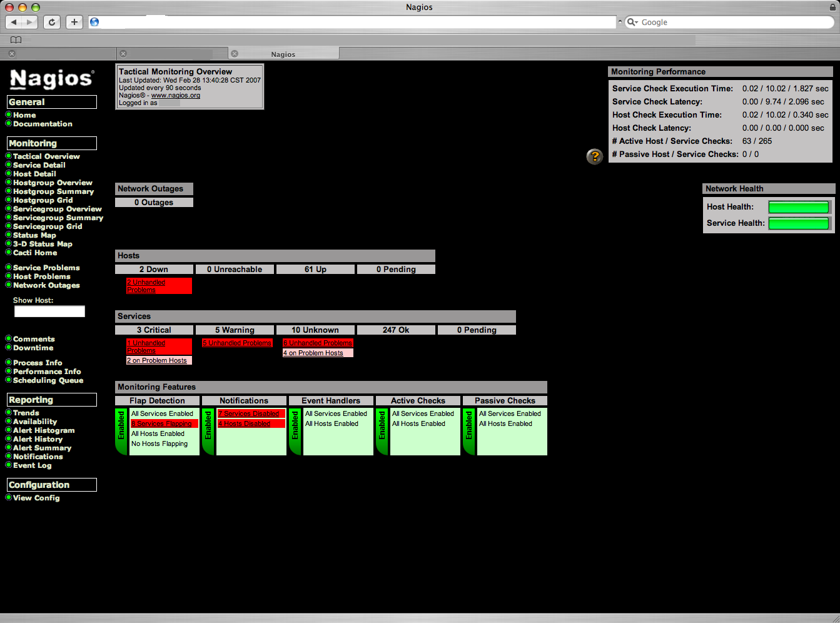This screenshot has width=840, height=623.
Task: Open Network Outages in the sidebar
Action: click(46, 285)
